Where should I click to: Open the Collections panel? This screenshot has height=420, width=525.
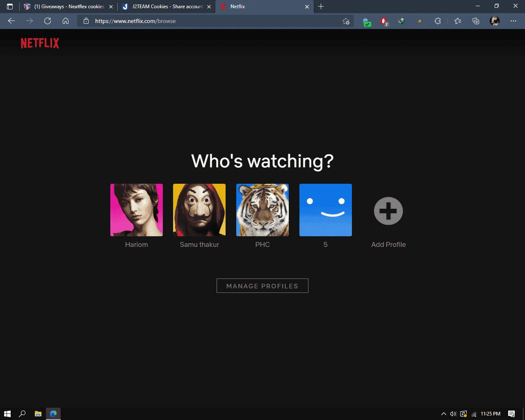476,21
